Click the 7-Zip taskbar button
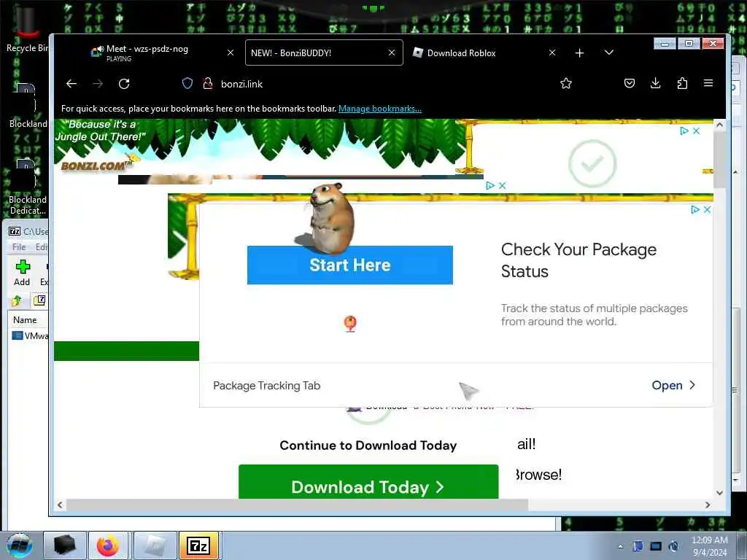The width and height of the screenshot is (747, 560). coord(198,545)
